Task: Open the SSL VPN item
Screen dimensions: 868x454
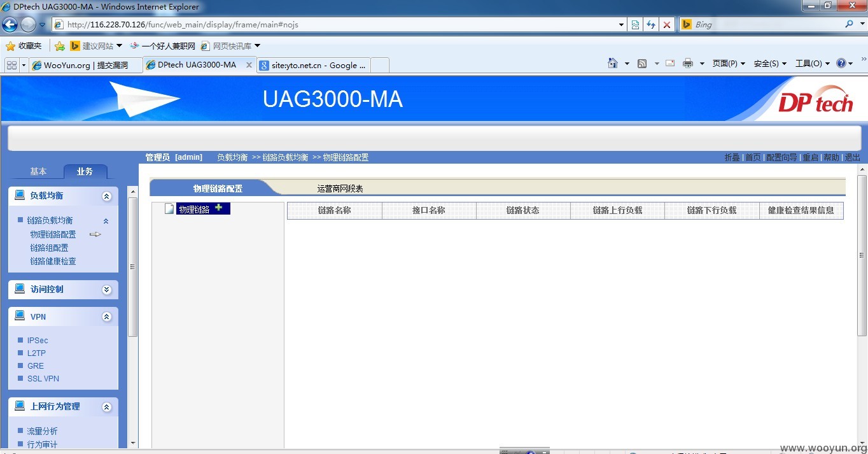Action: pos(43,379)
